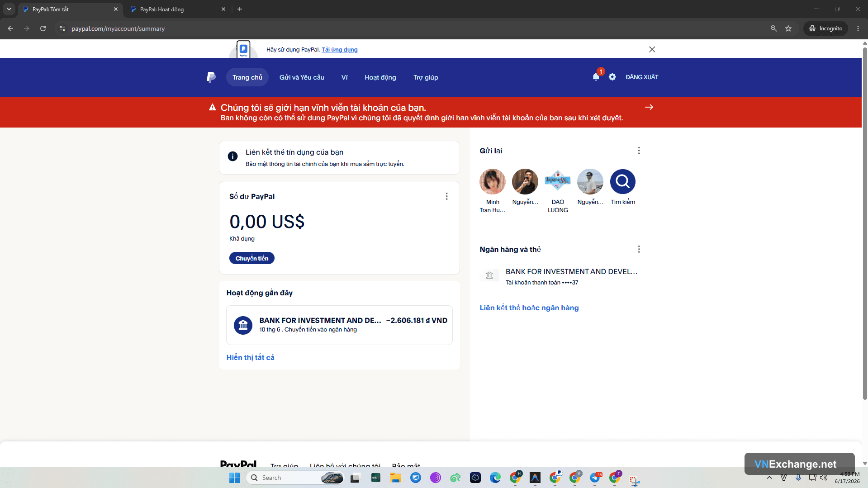This screenshot has width=868, height=488.
Task: Click the Hoạt động gần đây heading
Action: click(x=260, y=293)
